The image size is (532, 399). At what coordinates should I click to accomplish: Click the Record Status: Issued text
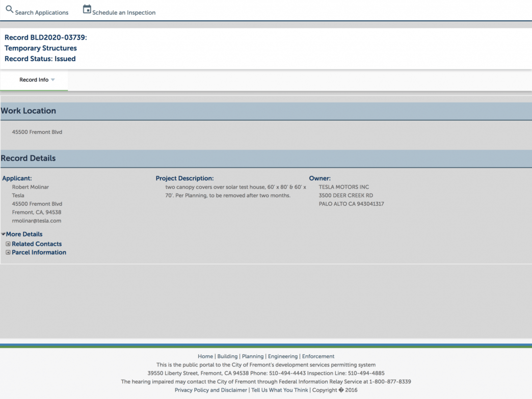tap(40, 59)
